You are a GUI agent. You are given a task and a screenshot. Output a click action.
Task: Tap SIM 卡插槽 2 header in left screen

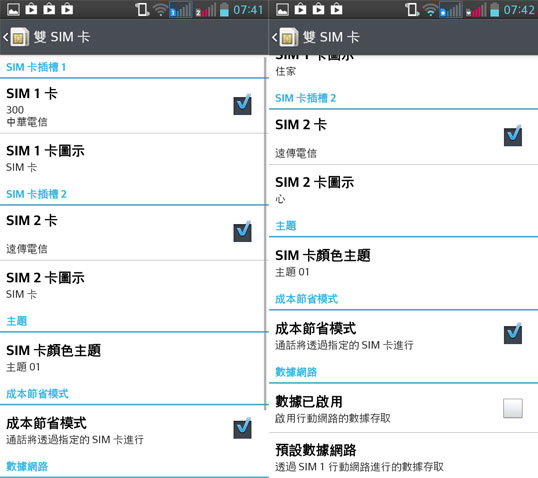point(36,194)
